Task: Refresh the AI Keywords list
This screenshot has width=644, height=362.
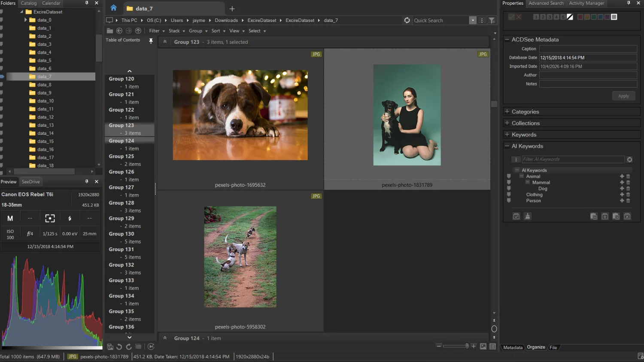Action: click(x=629, y=159)
